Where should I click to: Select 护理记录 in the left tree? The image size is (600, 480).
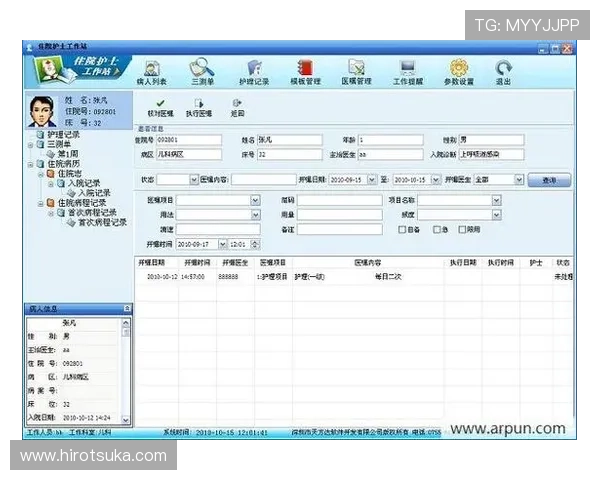(x=63, y=134)
